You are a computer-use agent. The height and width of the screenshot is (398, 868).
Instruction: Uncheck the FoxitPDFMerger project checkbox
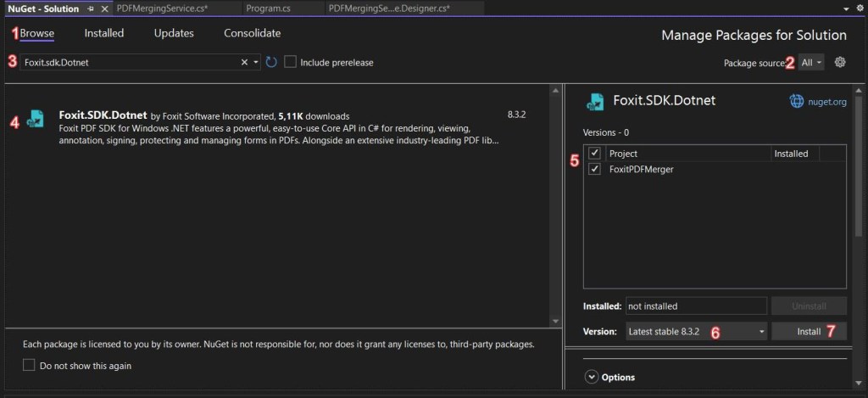(594, 169)
